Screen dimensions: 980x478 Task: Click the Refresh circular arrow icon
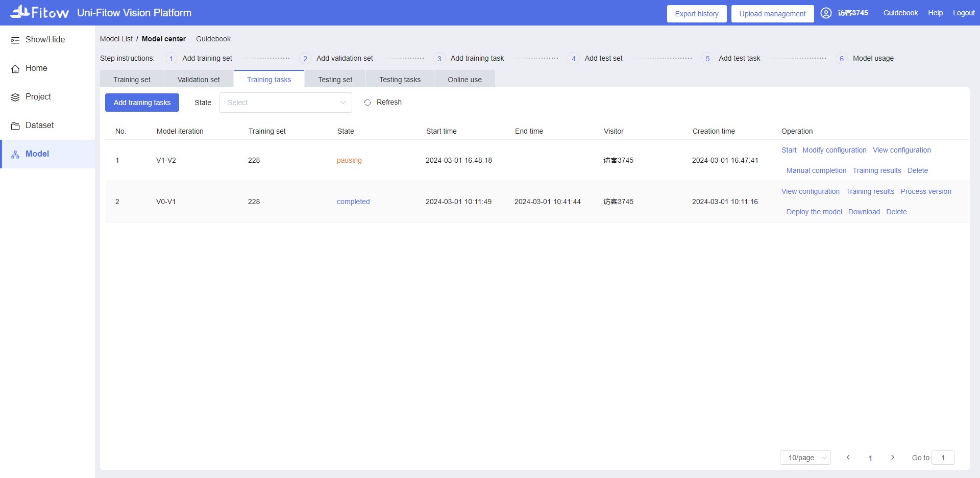[x=367, y=103]
